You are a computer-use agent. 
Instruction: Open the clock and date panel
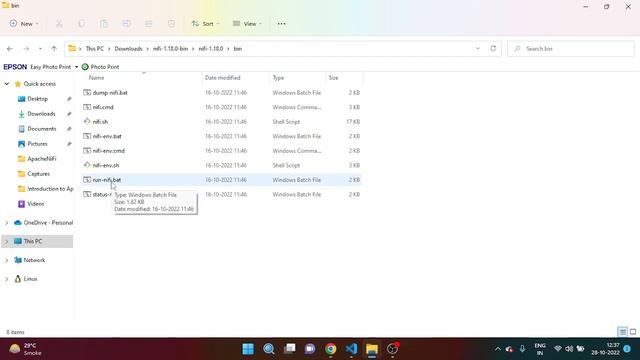606,349
